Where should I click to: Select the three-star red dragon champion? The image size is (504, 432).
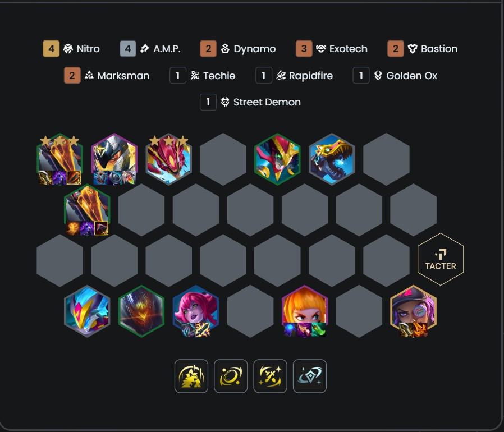(169, 159)
